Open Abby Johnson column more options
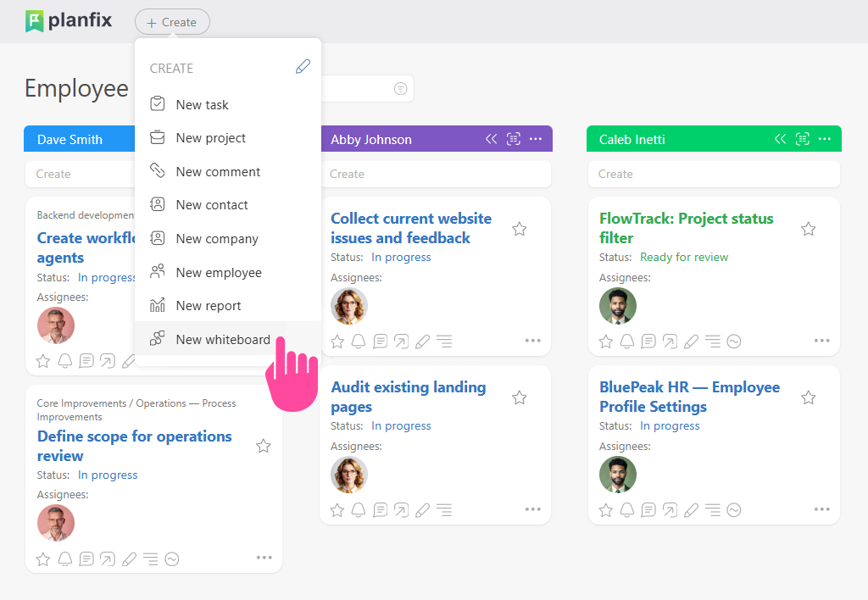 (x=536, y=139)
